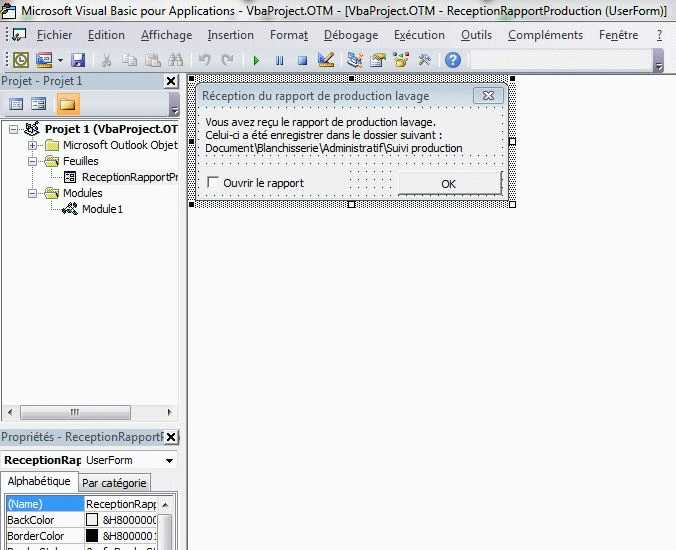The width and height of the screenshot is (676, 550).
Task: Click the Undo arrow icon
Action: pyautogui.click(x=204, y=60)
